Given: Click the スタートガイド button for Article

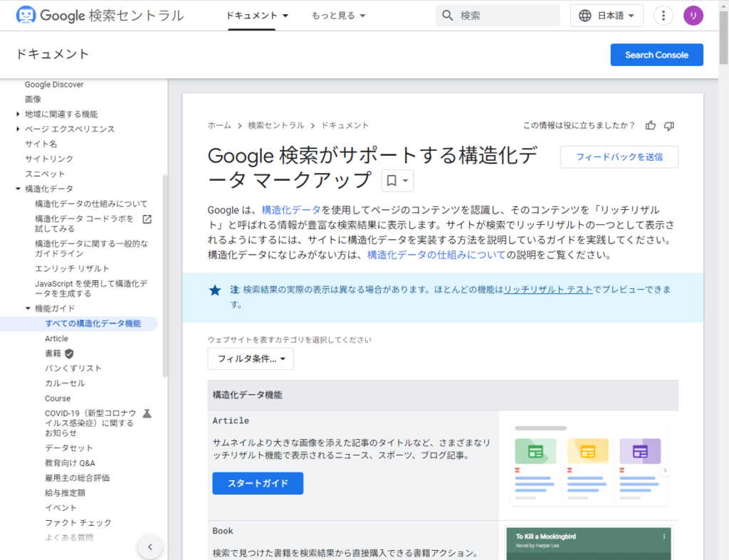Looking at the screenshot, I should pyautogui.click(x=258, y=483).
